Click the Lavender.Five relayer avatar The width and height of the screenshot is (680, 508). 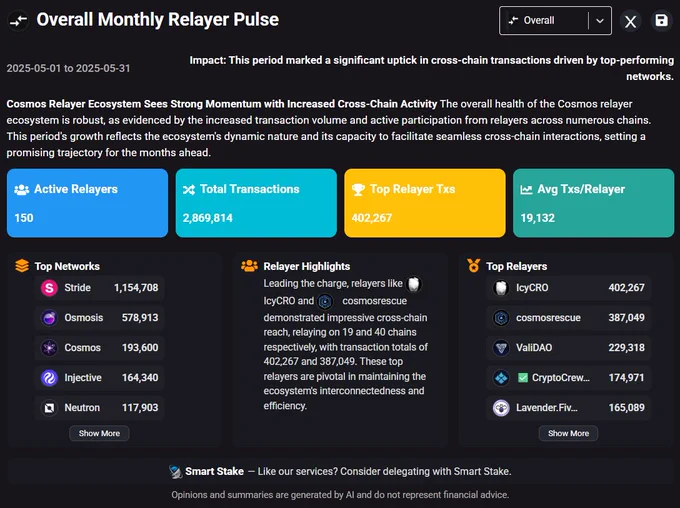[501, 408]
